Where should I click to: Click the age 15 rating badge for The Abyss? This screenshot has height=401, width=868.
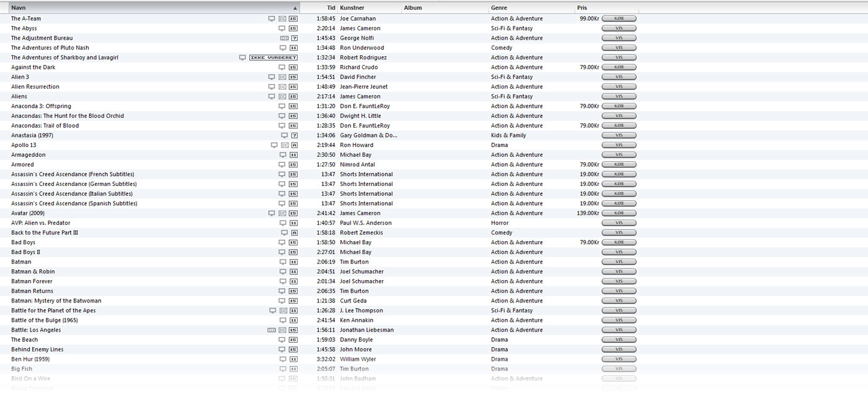tap(293, 29)
